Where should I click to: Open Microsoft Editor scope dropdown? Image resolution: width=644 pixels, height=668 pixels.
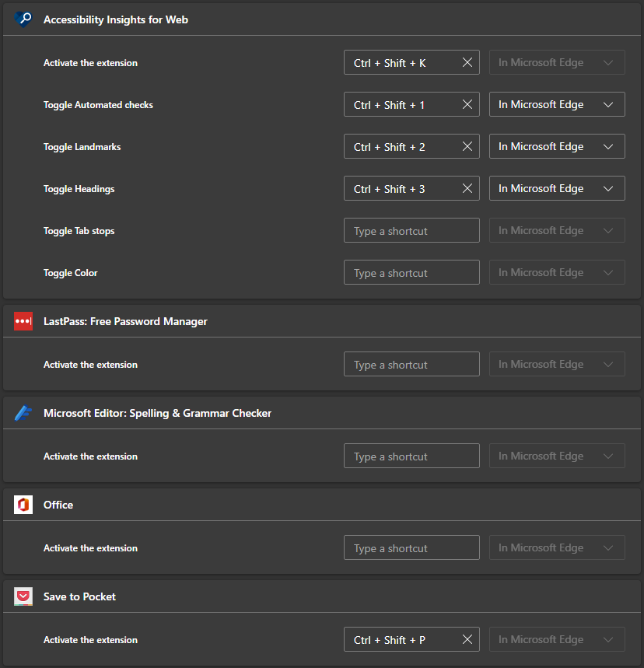pyautogui.click(x=557, y=456)
